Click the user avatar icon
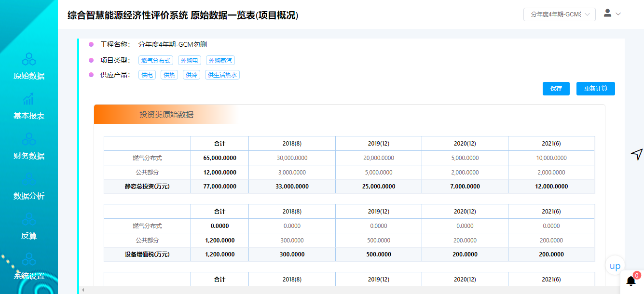 pyautogui.click(x=608, y=13)
